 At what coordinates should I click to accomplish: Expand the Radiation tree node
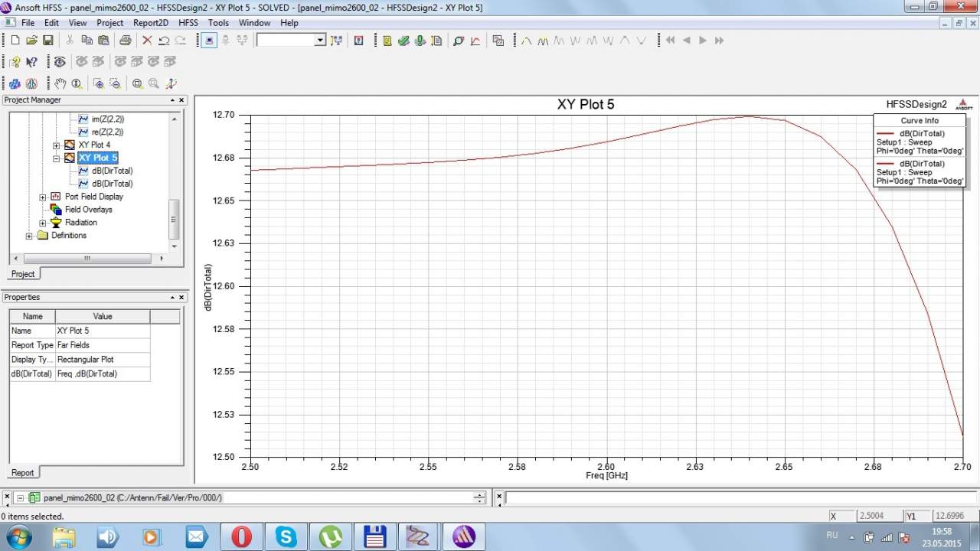tap(43, 223)
